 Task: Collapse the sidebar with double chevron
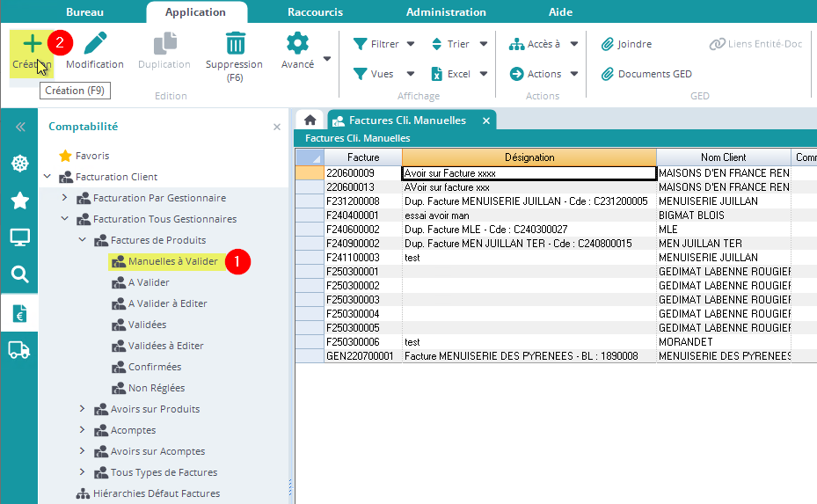(x=19, y=127)
